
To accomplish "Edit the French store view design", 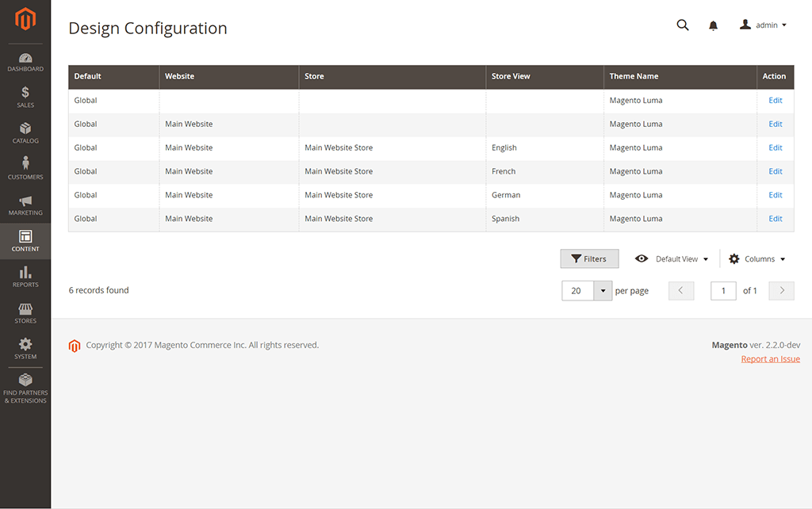I will tap(775, 171).
